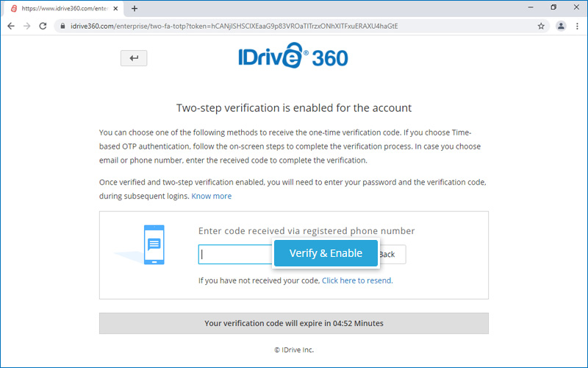Click the code expiry notice 04:52 Minutes
The height and width of the screenshot is (368, 588).
294,323
